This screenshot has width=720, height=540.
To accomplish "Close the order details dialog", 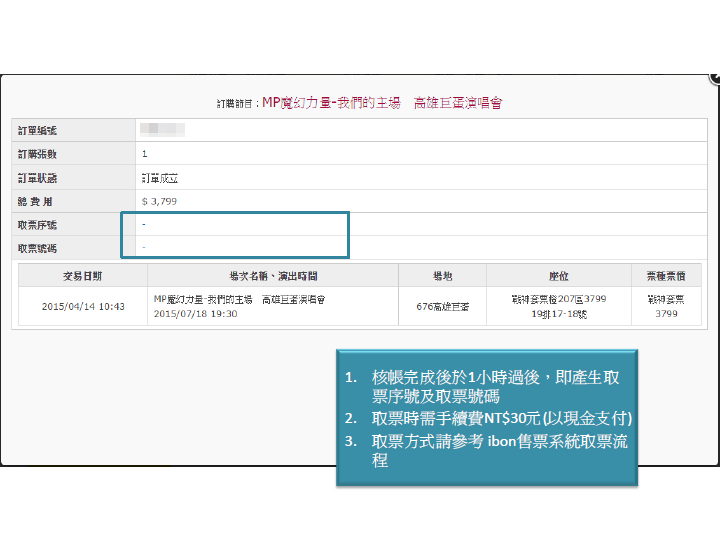I will coord(714,77).
